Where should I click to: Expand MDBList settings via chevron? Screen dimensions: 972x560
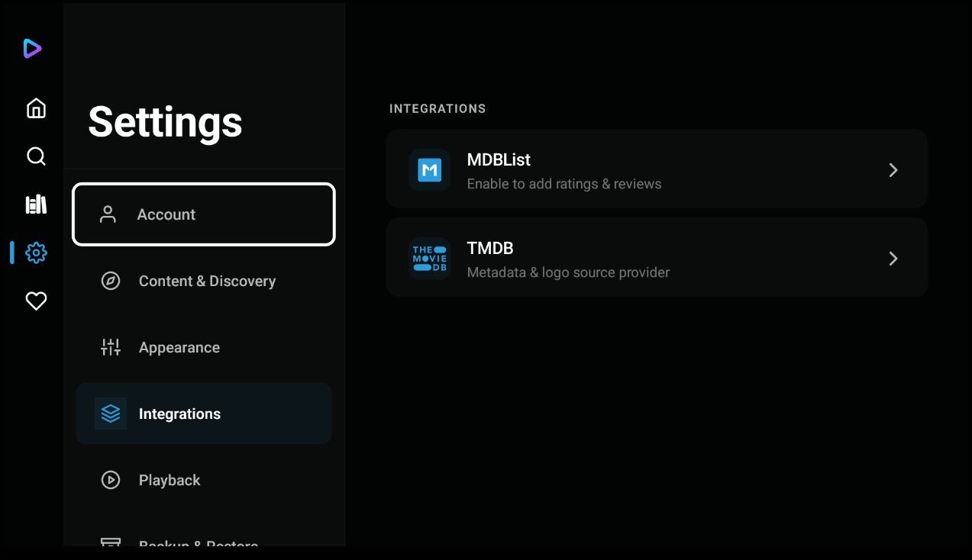click(x=893, y=170)
